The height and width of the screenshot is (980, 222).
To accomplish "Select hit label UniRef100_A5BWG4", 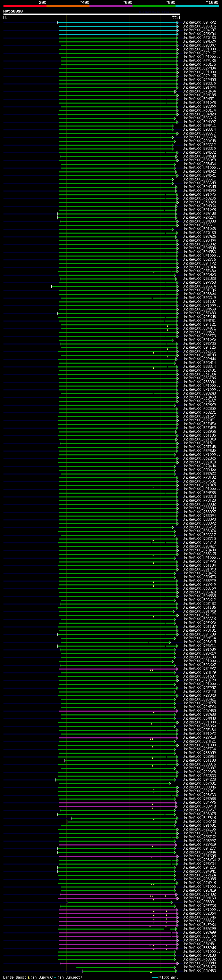I will (x=199, y=164).
